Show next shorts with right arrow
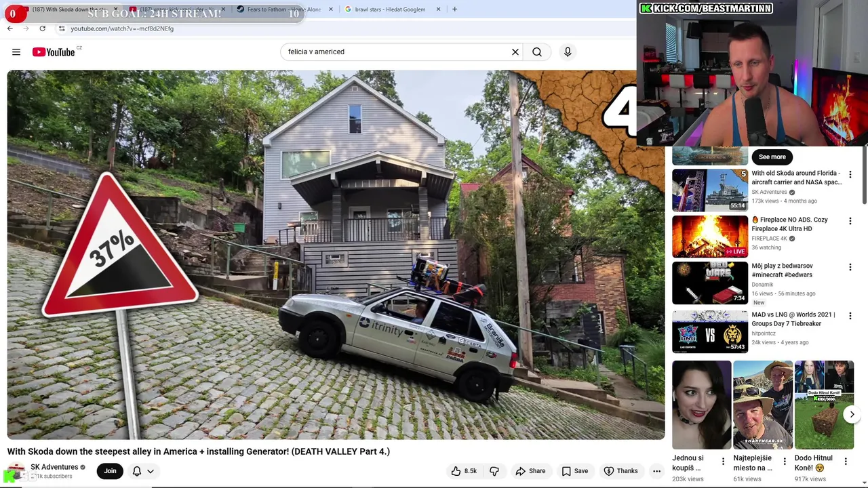This screenshot has width=868, height=488. [852, 414]
